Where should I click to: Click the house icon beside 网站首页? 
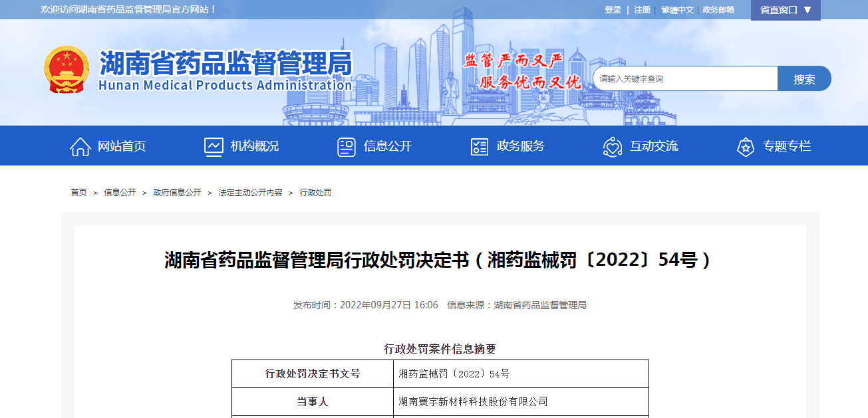tap(80, 146)
